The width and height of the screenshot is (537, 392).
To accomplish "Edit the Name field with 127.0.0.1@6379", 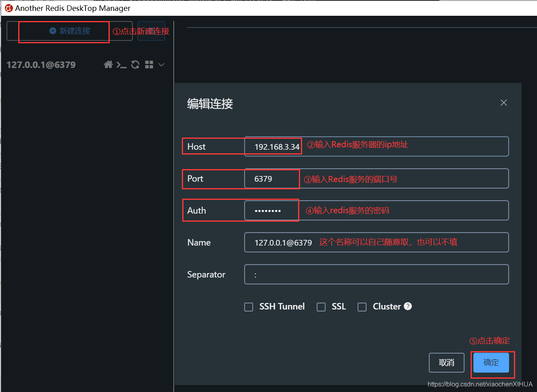I will (377, 242).
